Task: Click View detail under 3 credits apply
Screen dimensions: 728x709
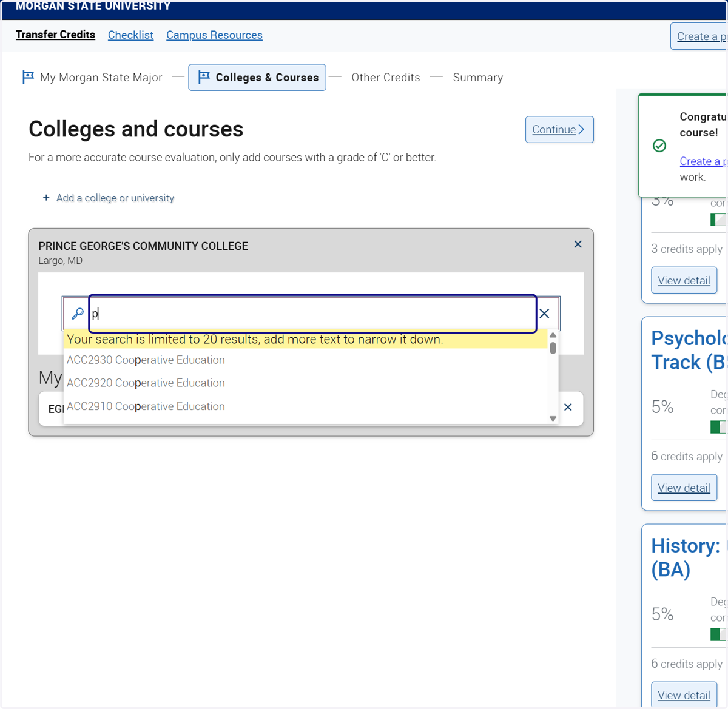Action: click(x=684, y=280)
